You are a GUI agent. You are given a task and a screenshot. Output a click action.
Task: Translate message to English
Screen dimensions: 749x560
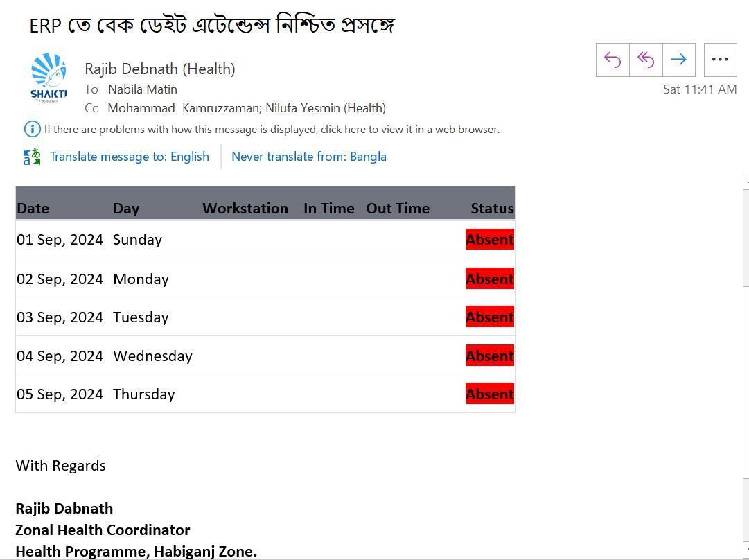pos(130,157)
